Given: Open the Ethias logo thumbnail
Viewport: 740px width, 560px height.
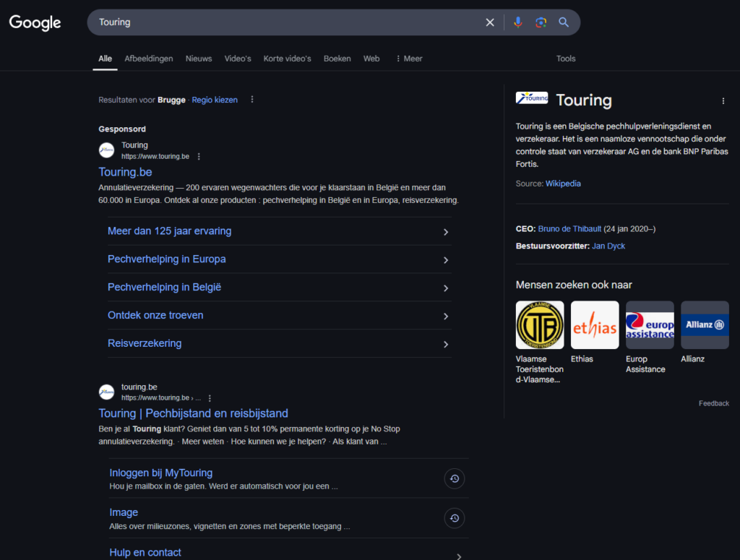Looking at the screenshot, I should (x=595, y=325).
